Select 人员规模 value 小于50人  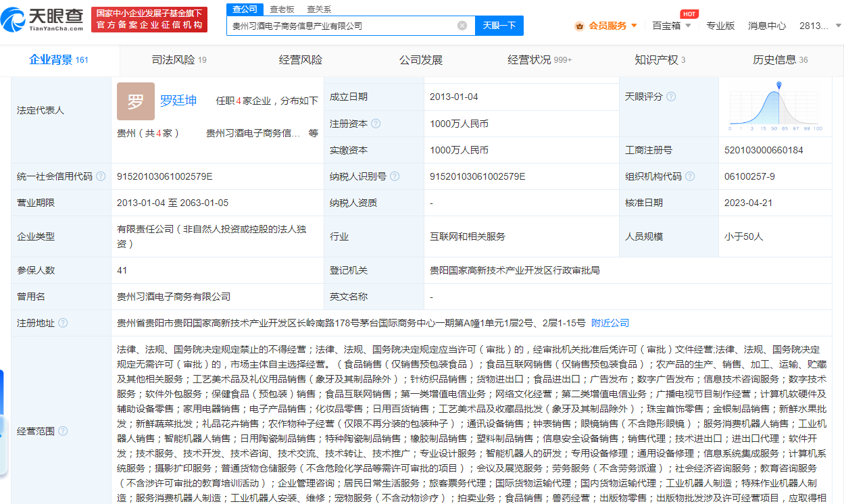coord(743,236)
